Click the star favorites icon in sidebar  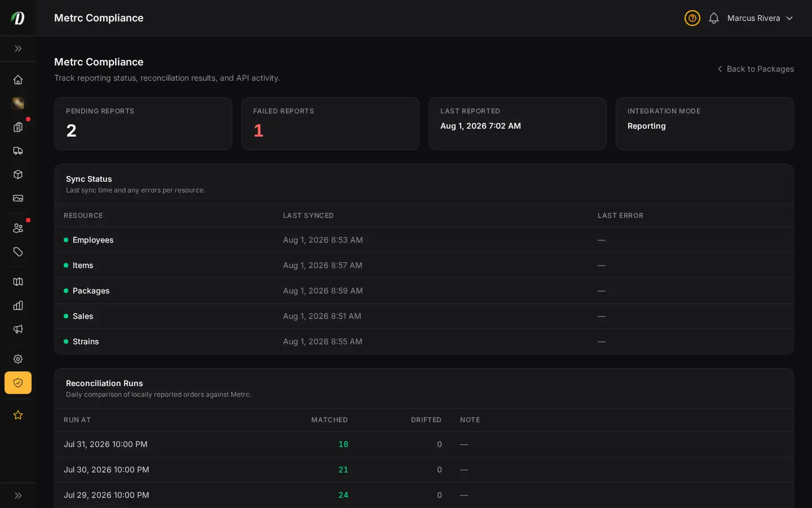click(x=18, y=415)
